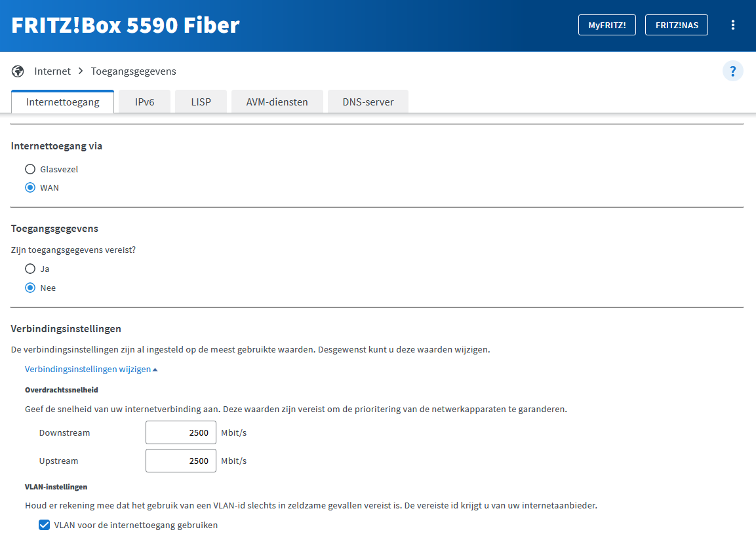Image resolution: width=756 pixels, height=534 pixels.
Task: Choose Ja for access credentials required
Action: (x=30, y=269)
